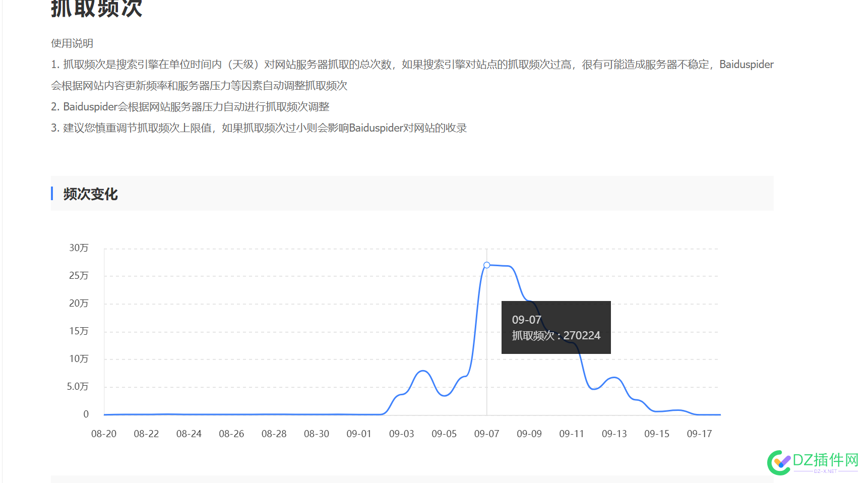
Task: Click x-axis label 09-17
Action: pyautogui.click(x=700, y=434)
